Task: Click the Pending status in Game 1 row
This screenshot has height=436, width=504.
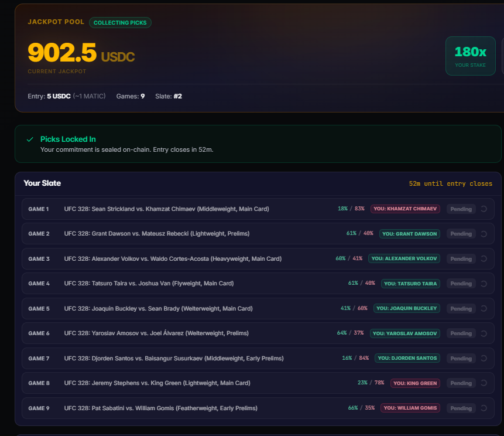Action: coord(461,209)
